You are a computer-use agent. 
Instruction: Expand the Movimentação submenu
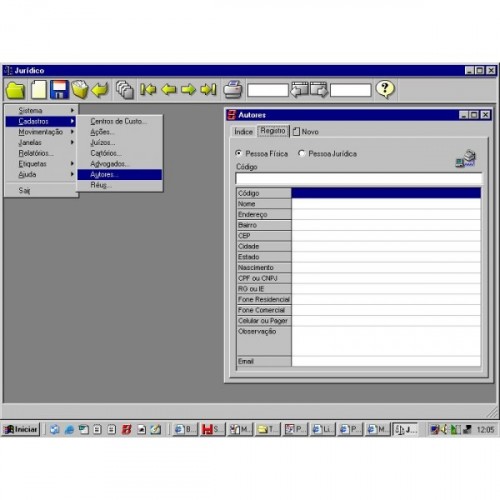(41, 132)
